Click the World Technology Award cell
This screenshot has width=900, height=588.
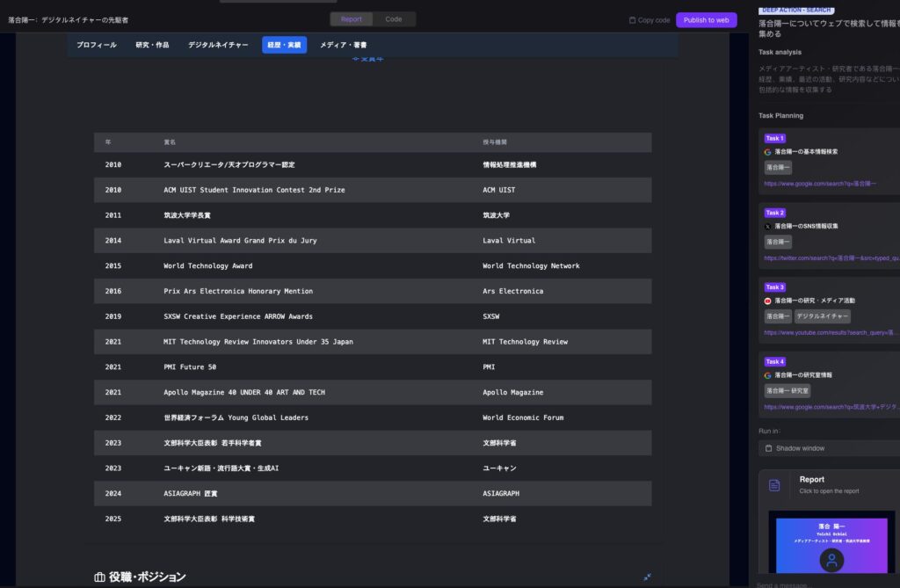(207, 265)
